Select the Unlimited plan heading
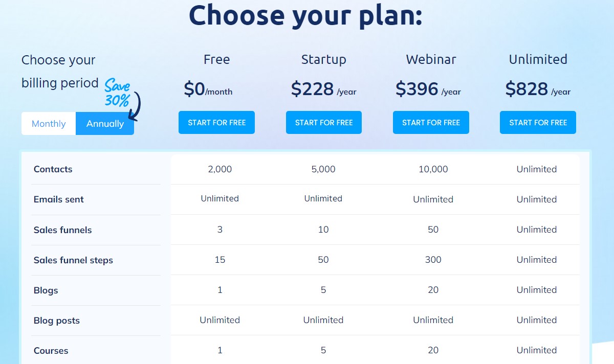Screen dimensions: 614x364 tap(538, 59)
